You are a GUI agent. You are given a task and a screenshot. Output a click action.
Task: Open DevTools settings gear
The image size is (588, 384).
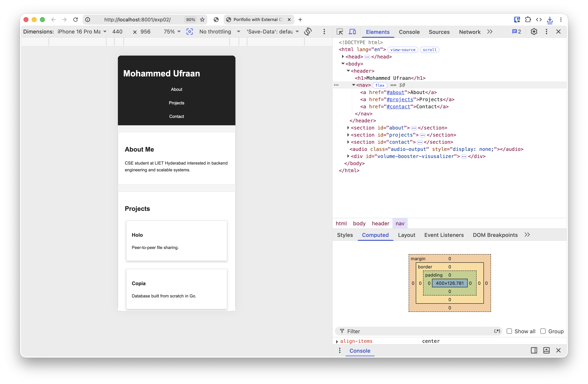pyautogui.click(x=534, y=32)
